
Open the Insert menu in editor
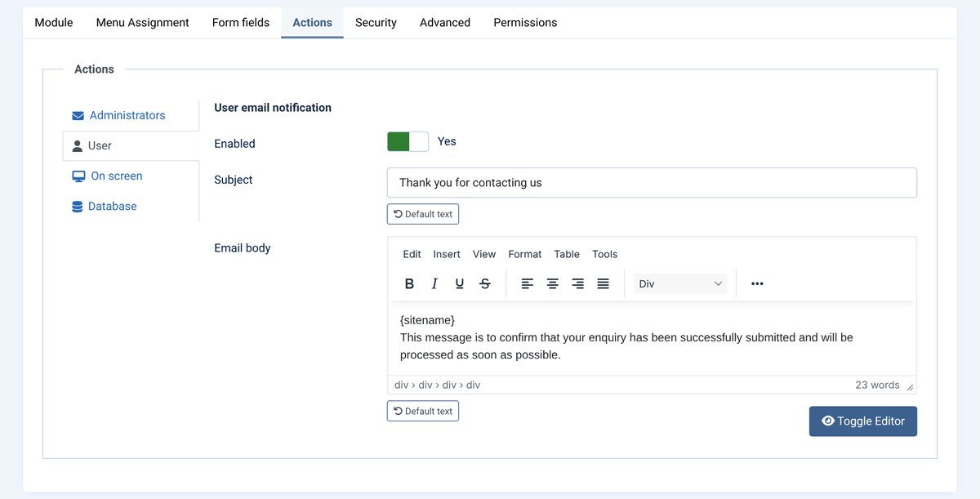point(447,254)
